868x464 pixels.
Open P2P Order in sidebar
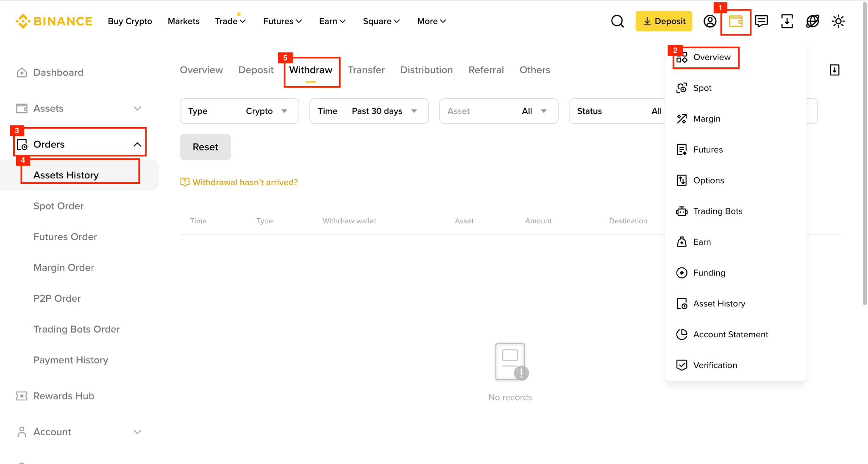[x=57, y=298]
